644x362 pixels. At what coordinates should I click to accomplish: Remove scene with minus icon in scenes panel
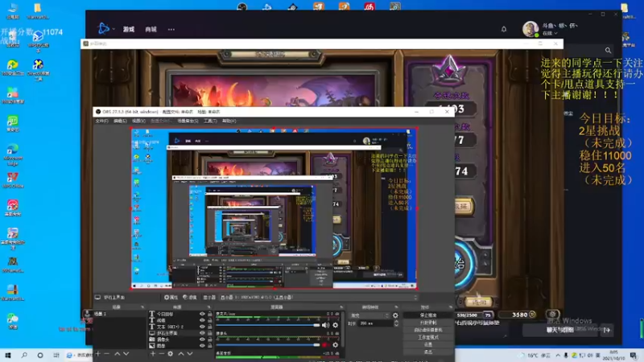click(107, 353)
